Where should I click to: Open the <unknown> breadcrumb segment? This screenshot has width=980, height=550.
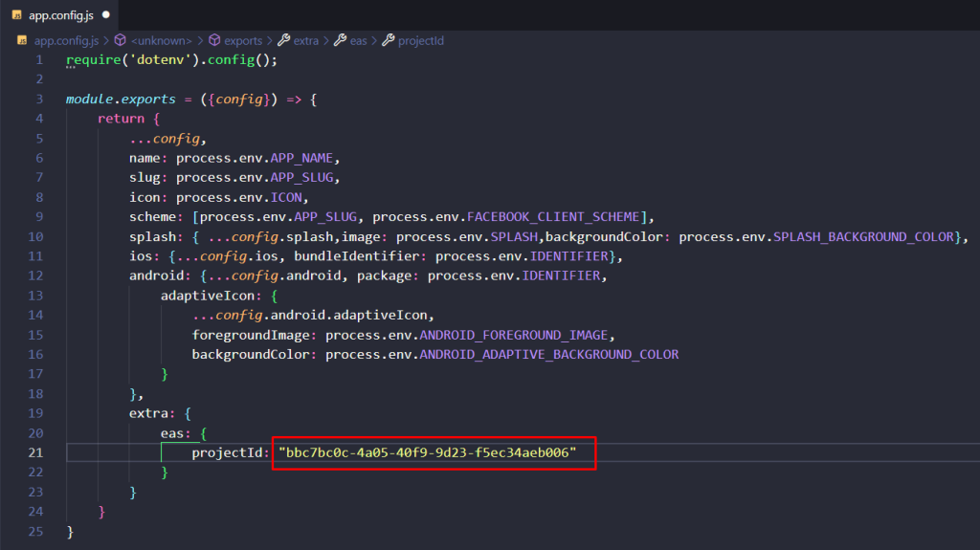click(x=161, y=40)
